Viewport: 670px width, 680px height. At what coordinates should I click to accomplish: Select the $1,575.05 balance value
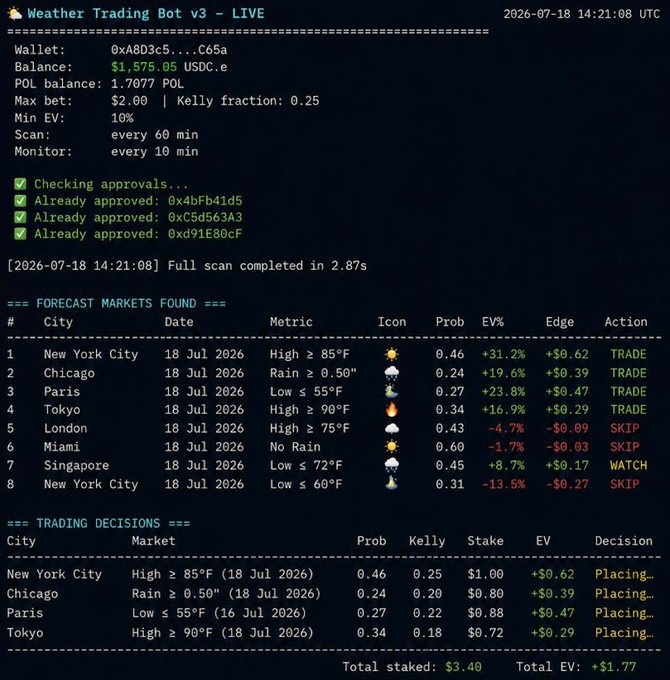click(144, 67)
